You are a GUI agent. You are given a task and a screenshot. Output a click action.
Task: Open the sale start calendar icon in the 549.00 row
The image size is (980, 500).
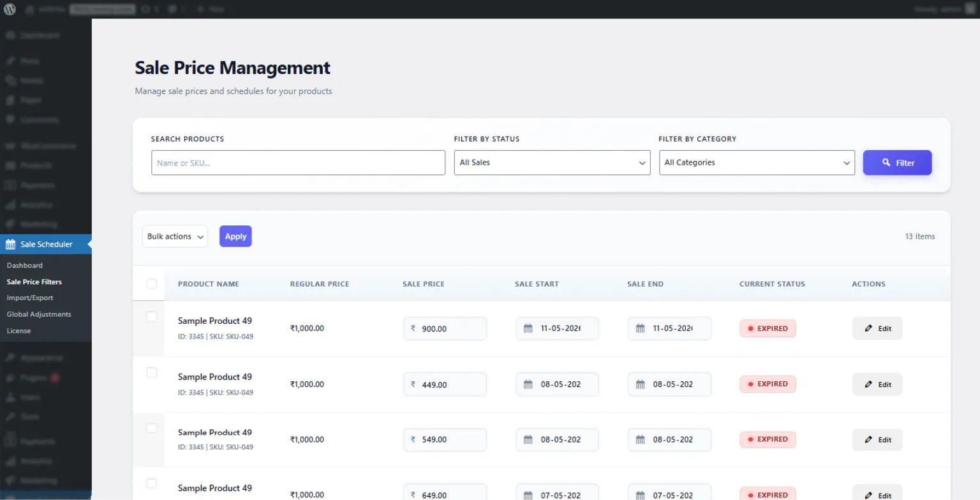click(x=528, y=440)
